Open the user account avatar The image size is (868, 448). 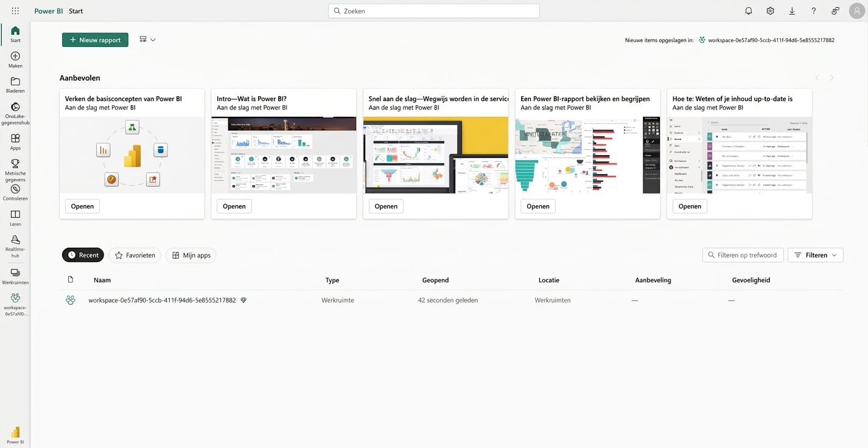coord(856,11)
